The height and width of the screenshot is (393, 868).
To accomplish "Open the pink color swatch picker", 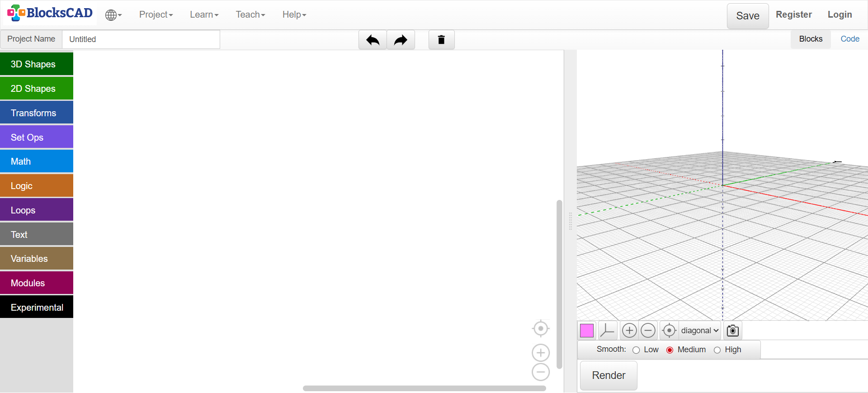I will pyautogui.click(x=586, y=331).
